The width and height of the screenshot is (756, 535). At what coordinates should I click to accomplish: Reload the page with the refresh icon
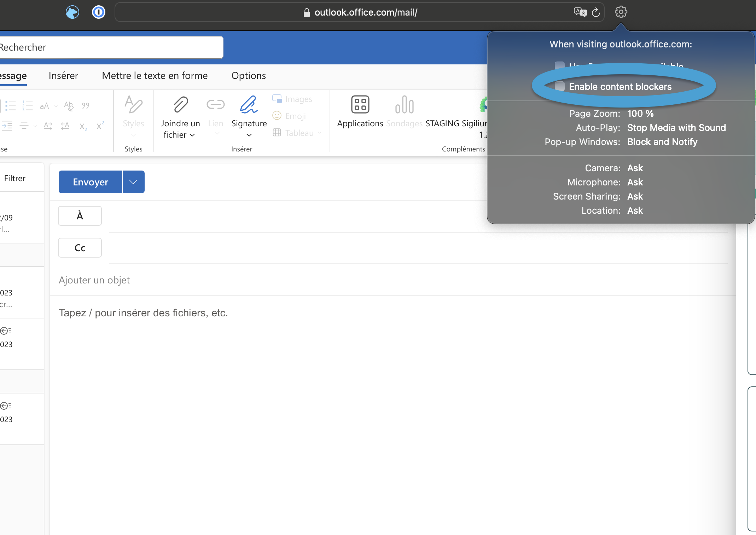coord(596,12)
